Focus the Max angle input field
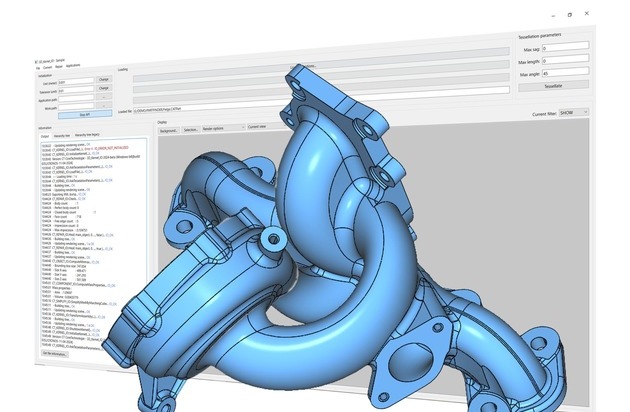Screen dimensions: 630x412 pos(565,72)
